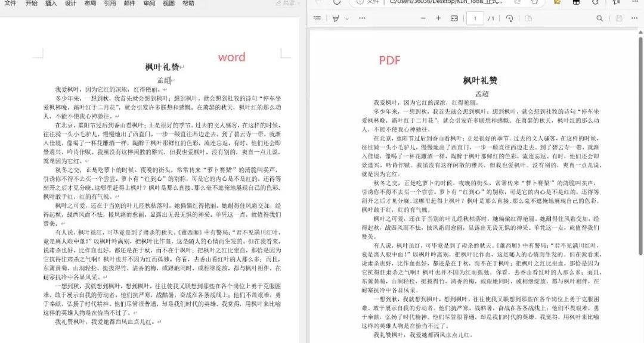Switch to the 开始 ribbon tab
Viewport: 644px width, 343px height.
point(31,4)
